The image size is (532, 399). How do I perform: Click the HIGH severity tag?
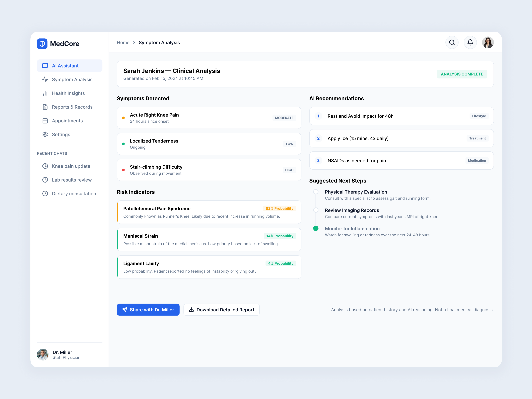[289, 170]
